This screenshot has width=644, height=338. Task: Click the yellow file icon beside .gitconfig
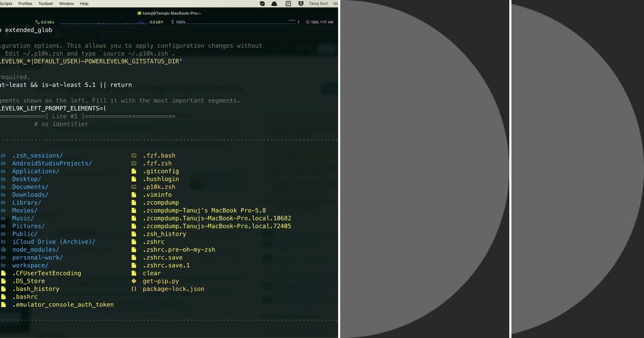[134, 171]
